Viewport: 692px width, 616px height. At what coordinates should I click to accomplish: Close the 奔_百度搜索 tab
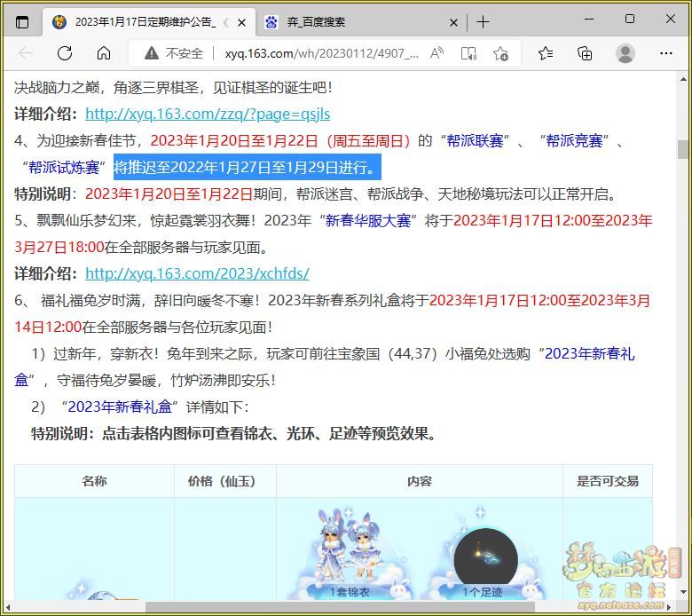coord(453,22)
